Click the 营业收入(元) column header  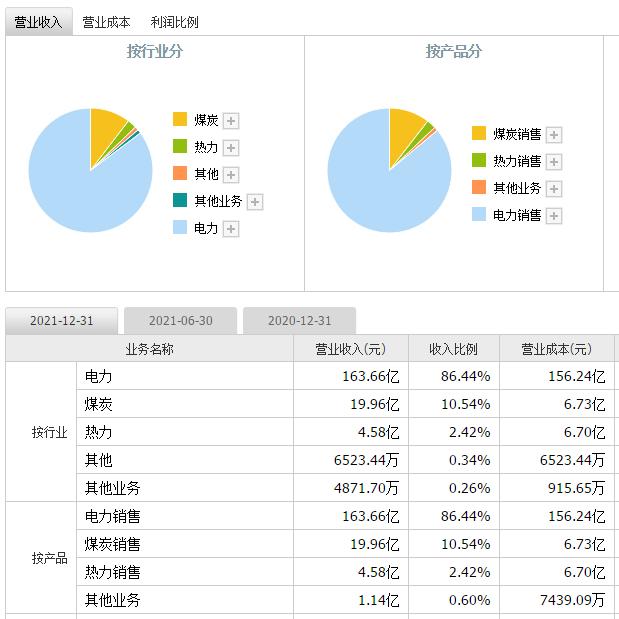pyautogui.click(x=351, y=349)
